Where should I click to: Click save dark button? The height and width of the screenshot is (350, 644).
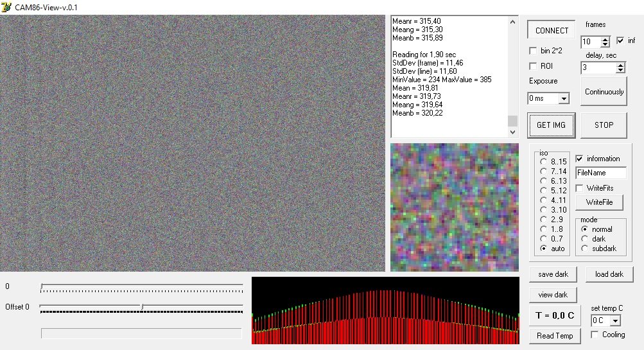553,274
